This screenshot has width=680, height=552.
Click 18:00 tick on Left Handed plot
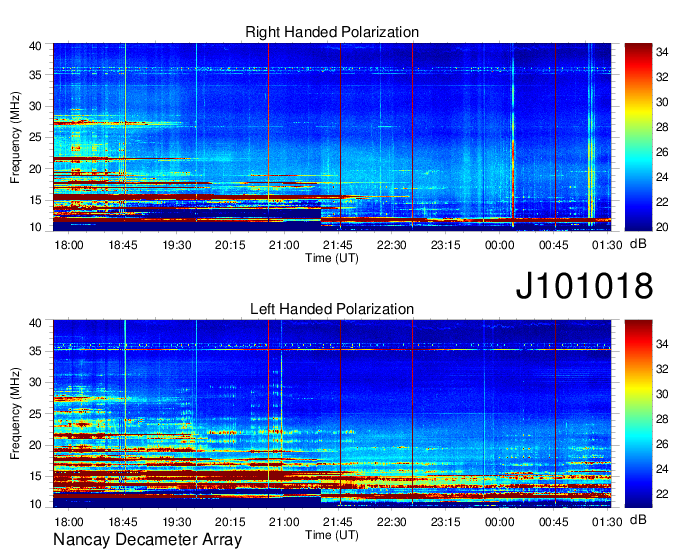(x=69, y=522)
